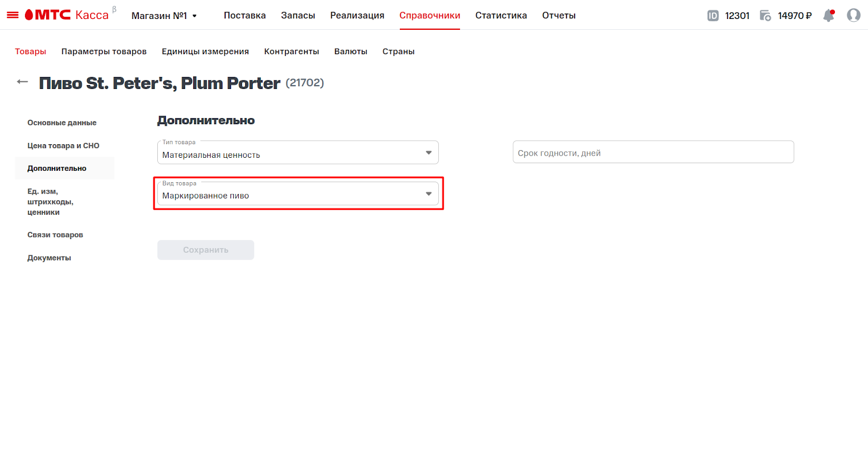Open the Справочники menu

pos(430,15)
